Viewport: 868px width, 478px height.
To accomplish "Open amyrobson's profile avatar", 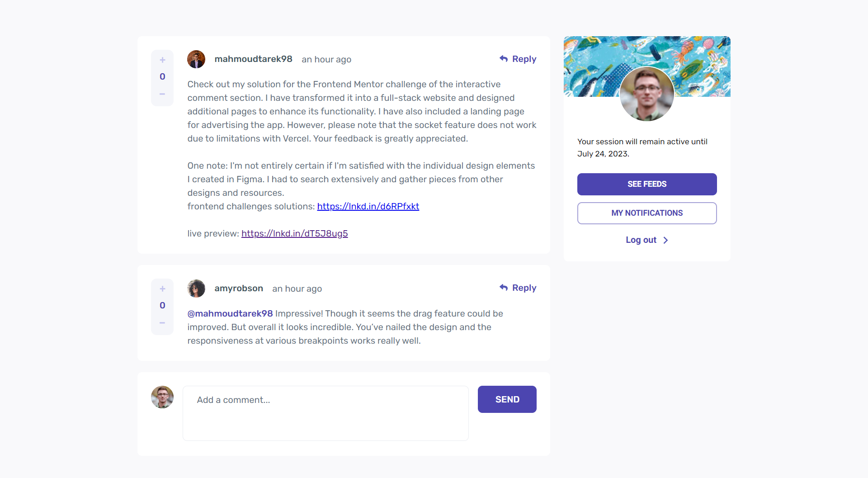I will point(196,288).
